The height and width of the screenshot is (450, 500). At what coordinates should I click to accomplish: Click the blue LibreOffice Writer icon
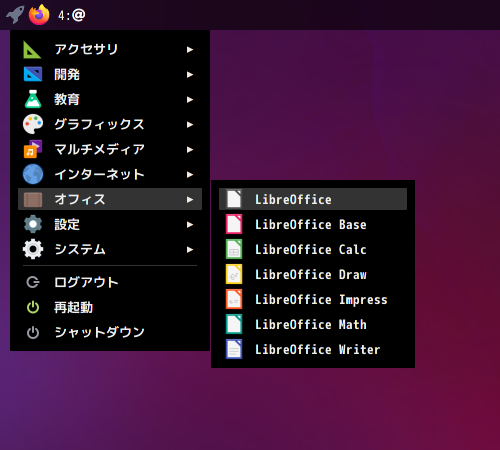tap(234, 349)
